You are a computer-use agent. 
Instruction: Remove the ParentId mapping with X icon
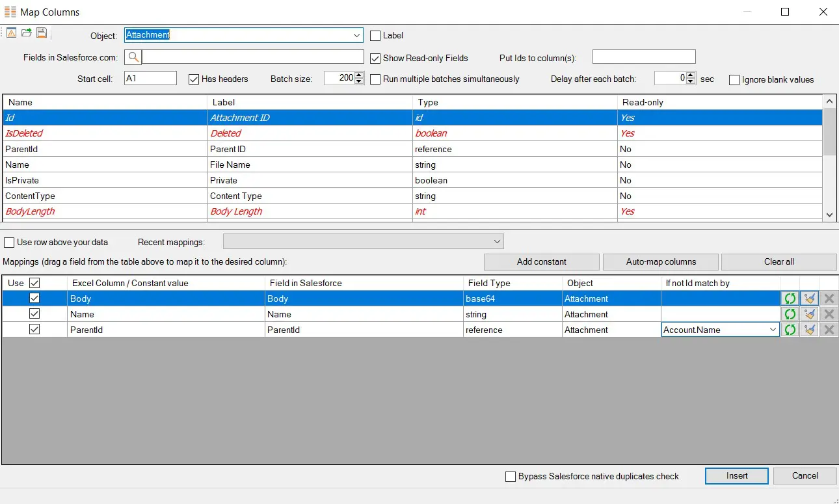click(829, 329)
